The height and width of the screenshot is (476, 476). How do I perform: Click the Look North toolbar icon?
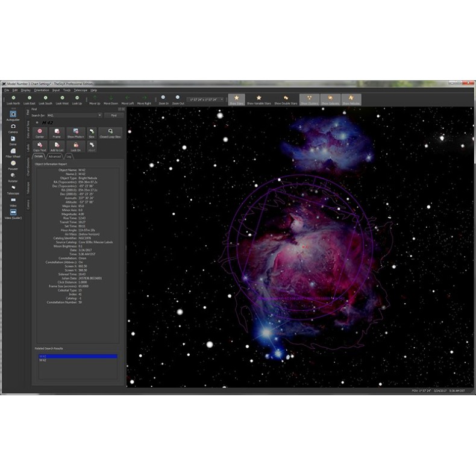[x=13, y=99]
